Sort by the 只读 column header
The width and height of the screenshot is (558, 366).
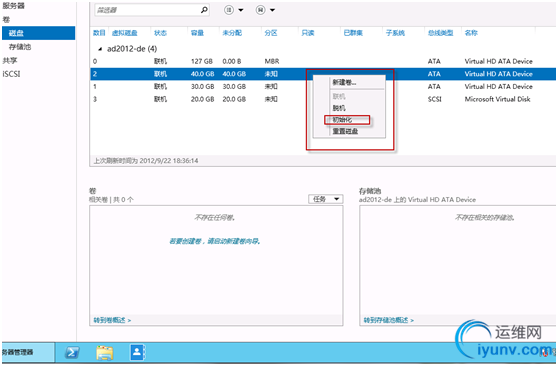point(308,33)
